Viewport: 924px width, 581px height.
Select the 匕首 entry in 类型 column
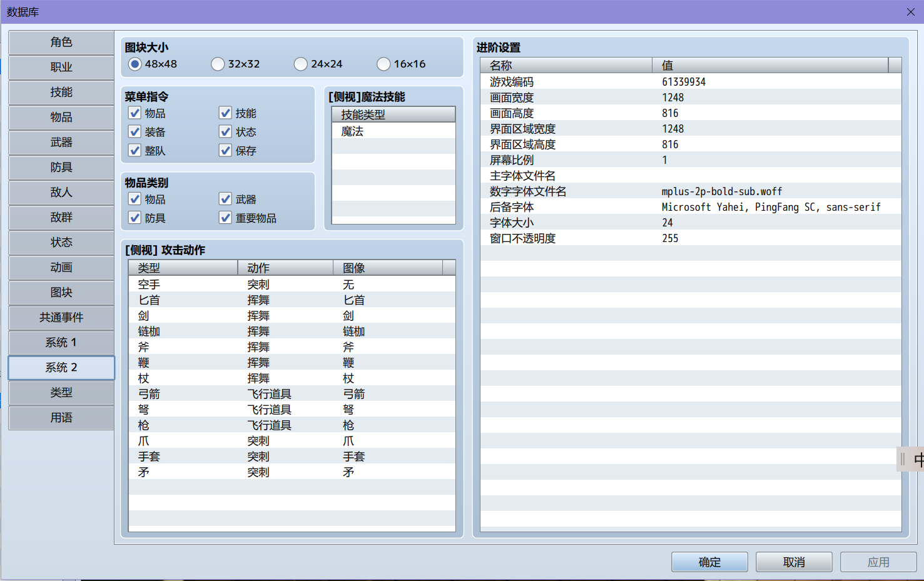[149, 300]
